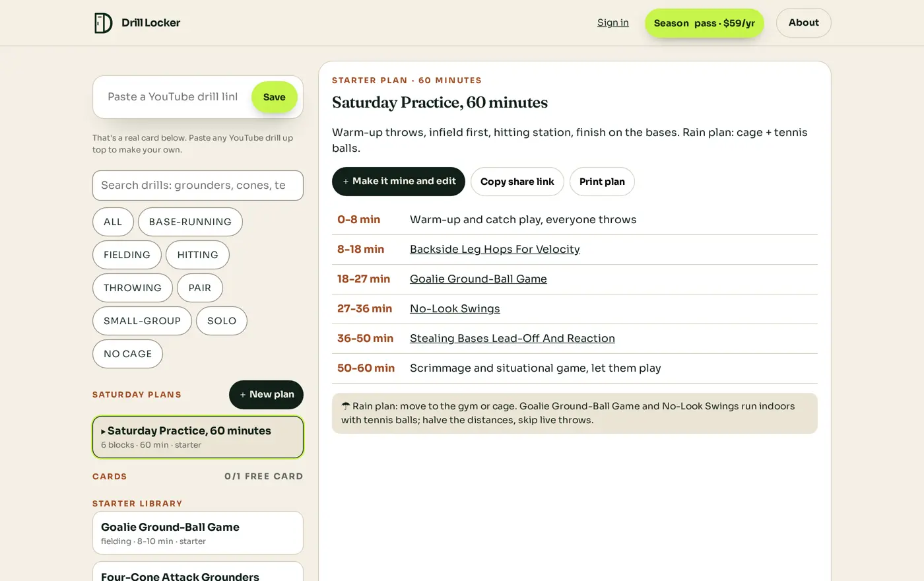Click the Save button next to link field

pyautogui.click(x=274, y=97)
